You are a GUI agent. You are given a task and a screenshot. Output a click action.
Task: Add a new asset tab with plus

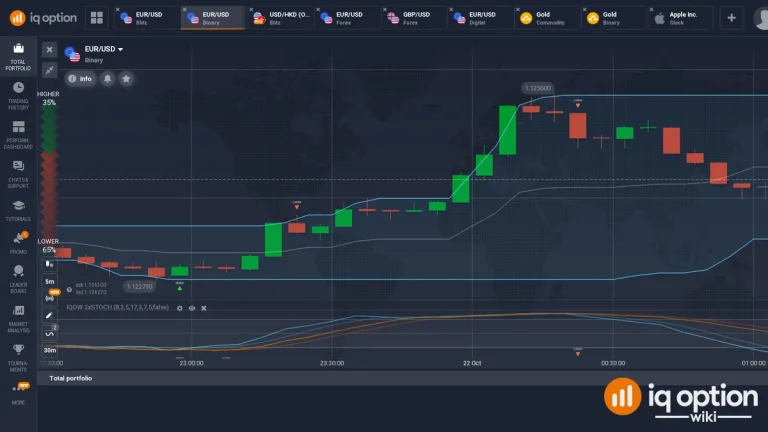(731, 18)
